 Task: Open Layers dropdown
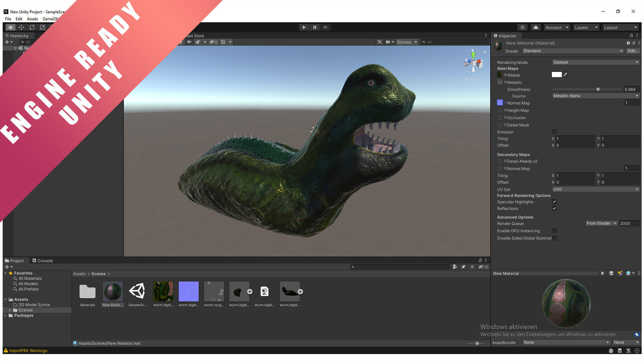pos(586,27)
